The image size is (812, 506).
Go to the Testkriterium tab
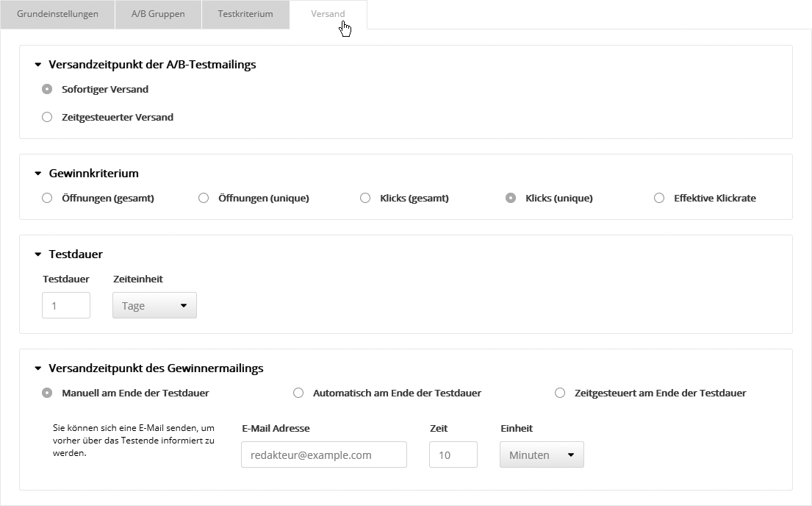click(x=245, y=14)
